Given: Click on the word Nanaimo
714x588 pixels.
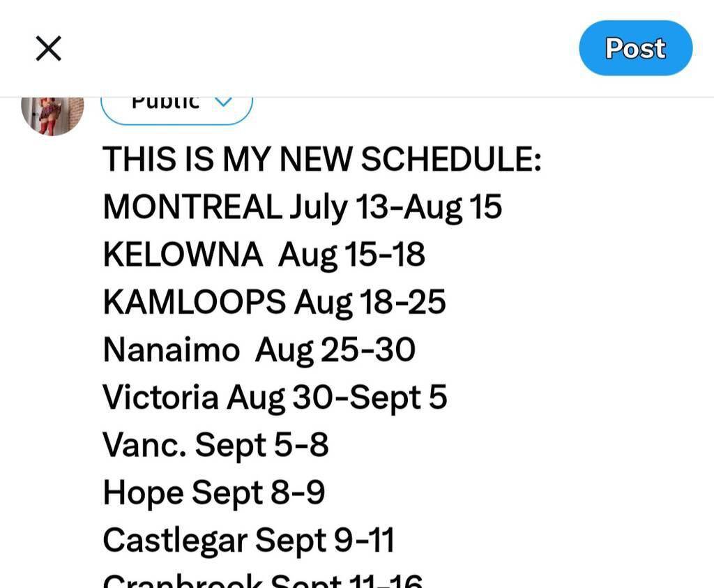Looking at the screenshot, I should (x=171, y=349).
